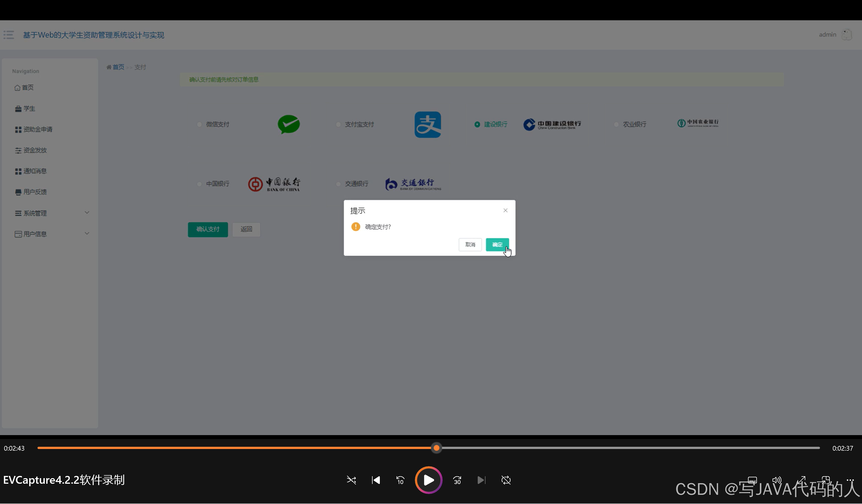This screenshot has width=862, height=504.
Task: Open the volume control
Action: coord(776,480)
